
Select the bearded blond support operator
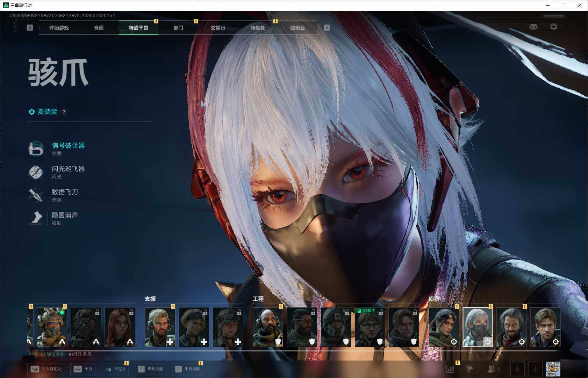coord(160,327)
